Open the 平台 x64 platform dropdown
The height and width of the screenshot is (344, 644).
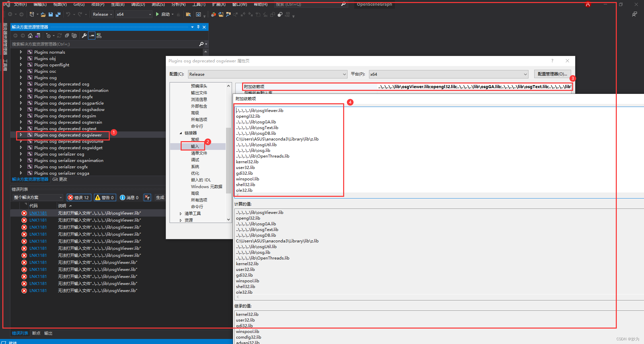448,74
